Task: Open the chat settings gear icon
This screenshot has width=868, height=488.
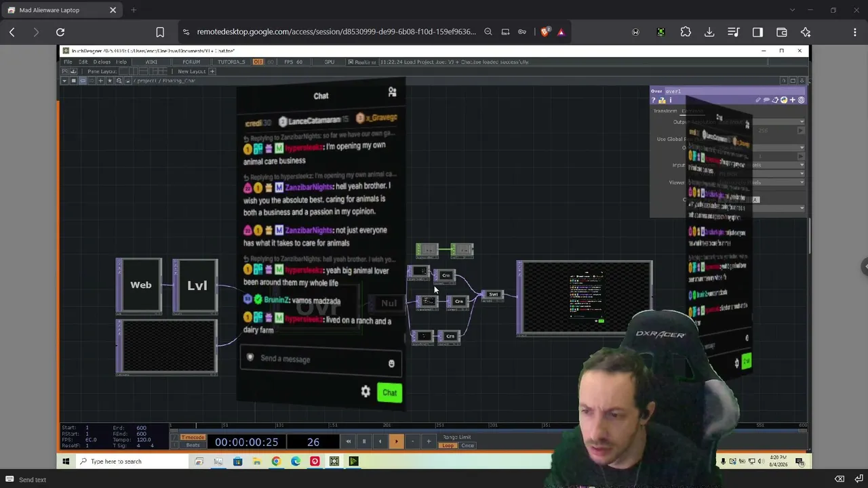Action: tap(366, 392)
